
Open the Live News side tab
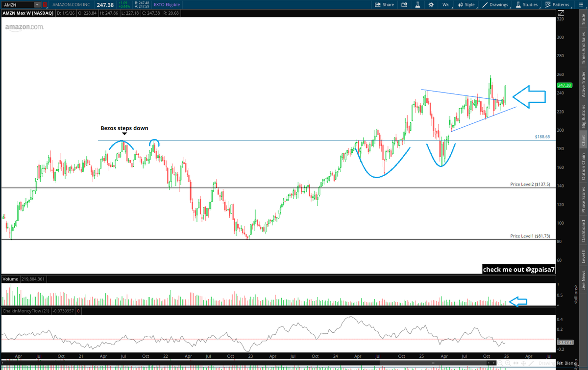583,280
